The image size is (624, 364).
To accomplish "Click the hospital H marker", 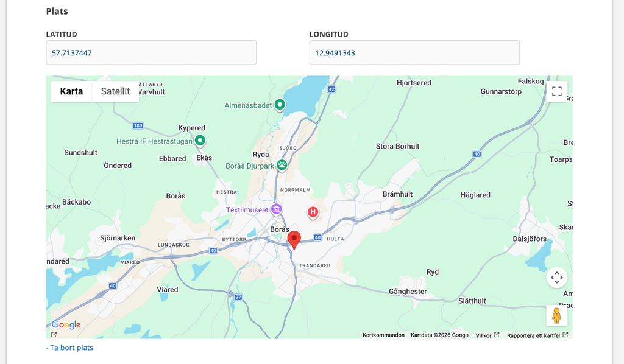I will click(313, 212).
